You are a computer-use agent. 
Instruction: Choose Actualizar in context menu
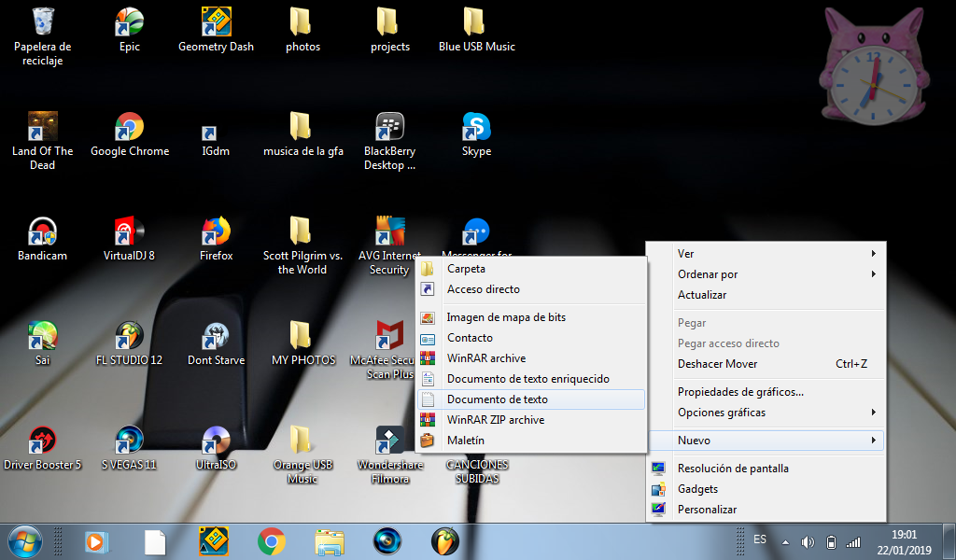[x=766, y=295]
